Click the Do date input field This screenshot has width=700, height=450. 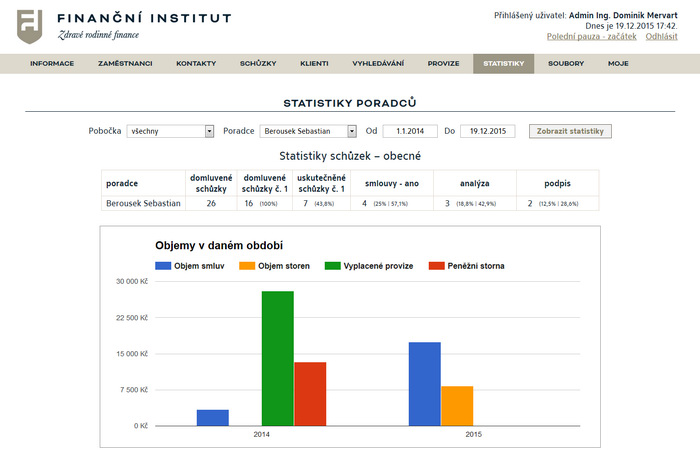[487, 131]
